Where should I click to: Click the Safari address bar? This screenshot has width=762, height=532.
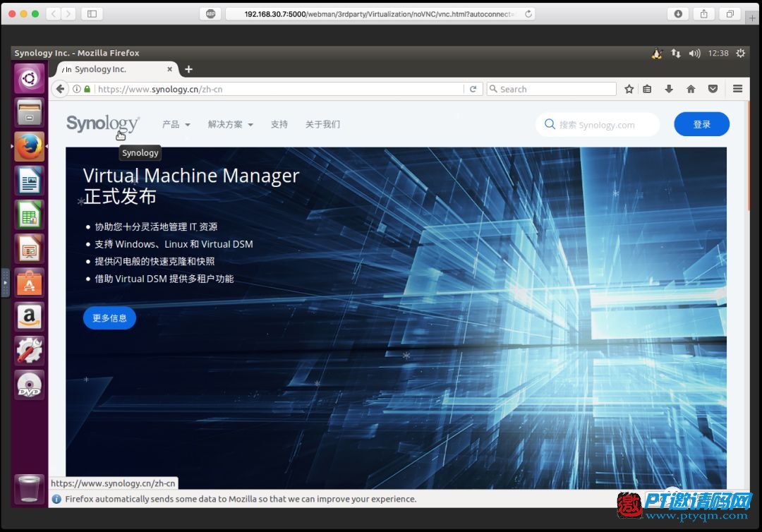pyautogui.click(x=380, y=13)
